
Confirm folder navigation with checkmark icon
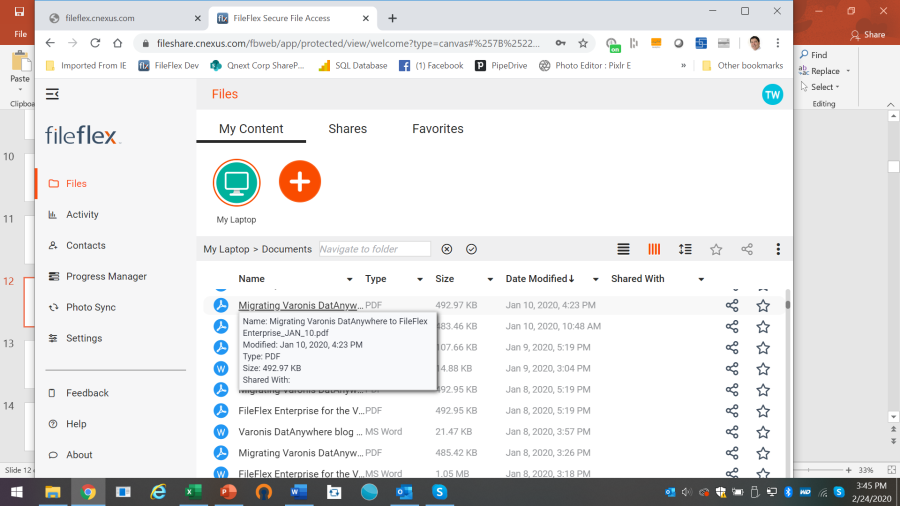point(471,249)
